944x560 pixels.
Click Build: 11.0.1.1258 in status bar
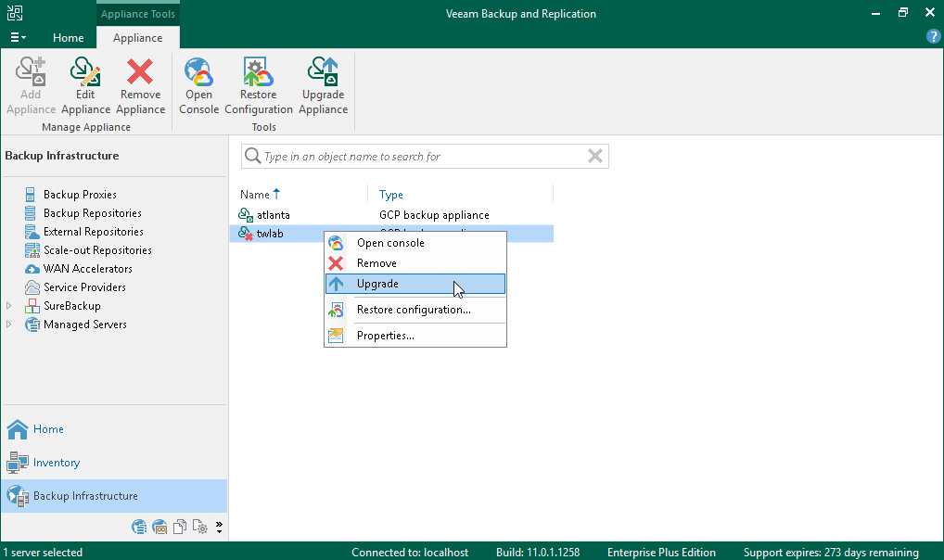pos(538,553)
